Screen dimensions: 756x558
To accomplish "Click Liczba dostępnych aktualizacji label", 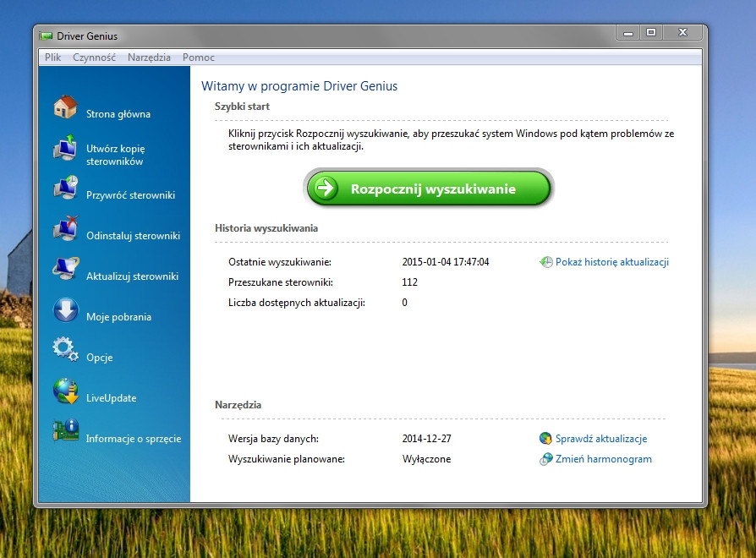I will coord(297,303).
